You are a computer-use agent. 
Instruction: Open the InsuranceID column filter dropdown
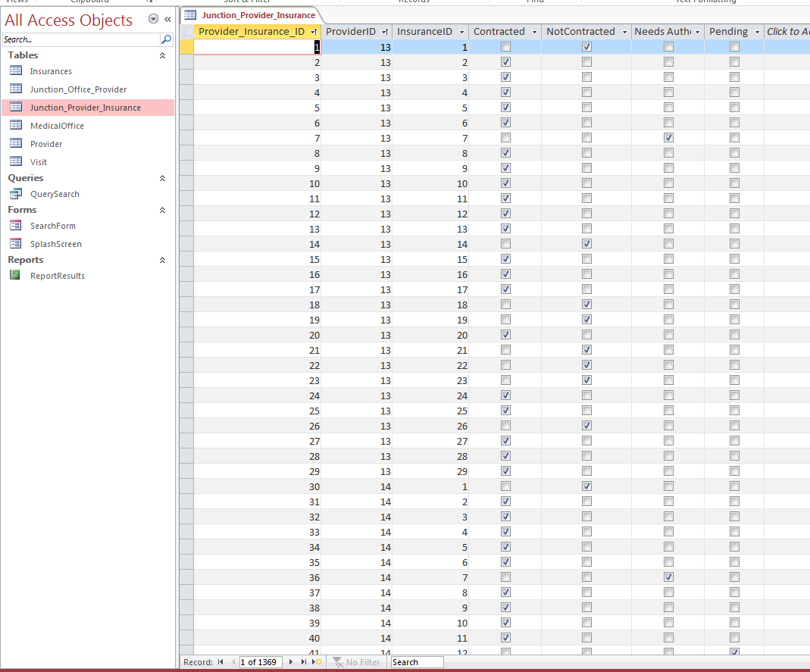[x=461, y=32]
